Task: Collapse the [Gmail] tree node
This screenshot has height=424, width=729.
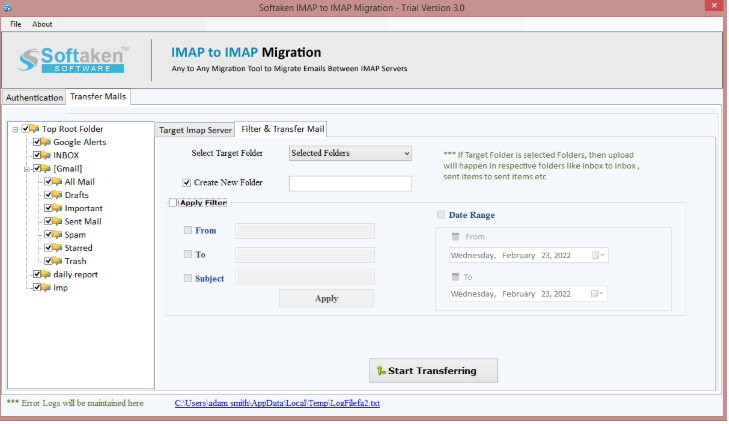Action: [x=27, y=169]
